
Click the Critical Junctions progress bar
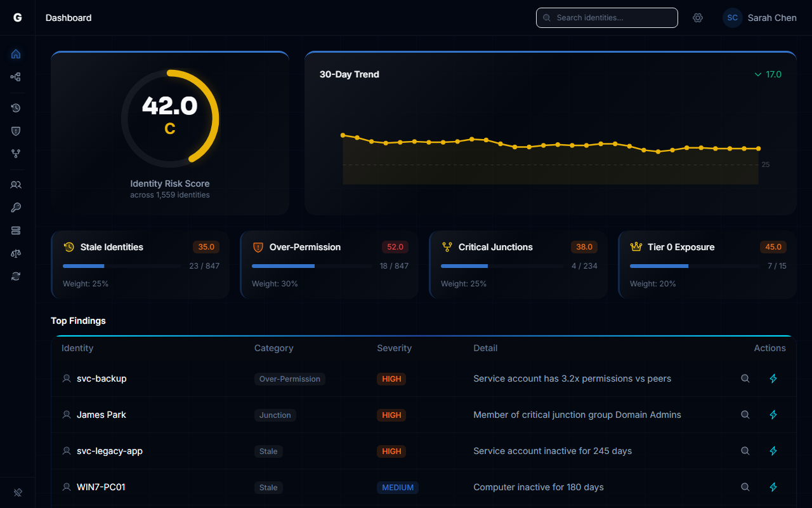501,266
